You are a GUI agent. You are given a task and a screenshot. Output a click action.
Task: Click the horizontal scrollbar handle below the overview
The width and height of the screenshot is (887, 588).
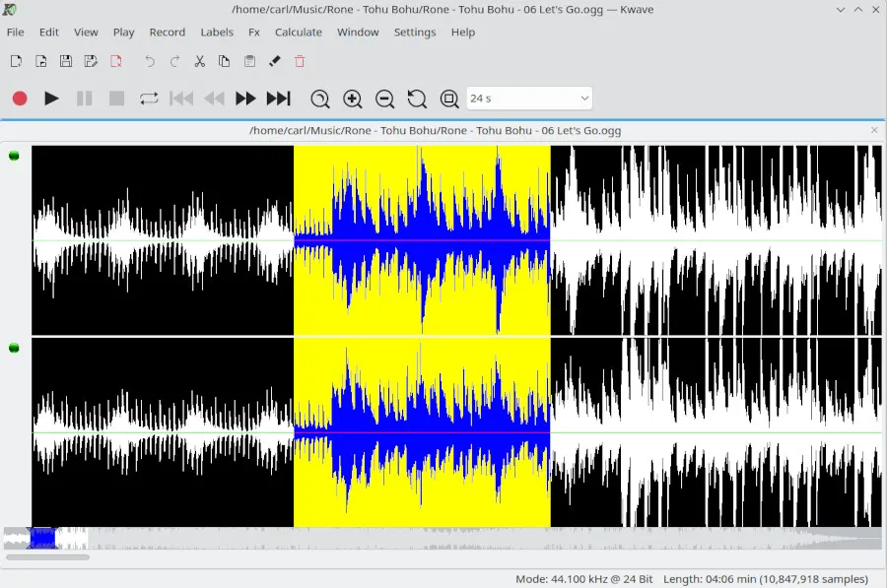(47, 556)
